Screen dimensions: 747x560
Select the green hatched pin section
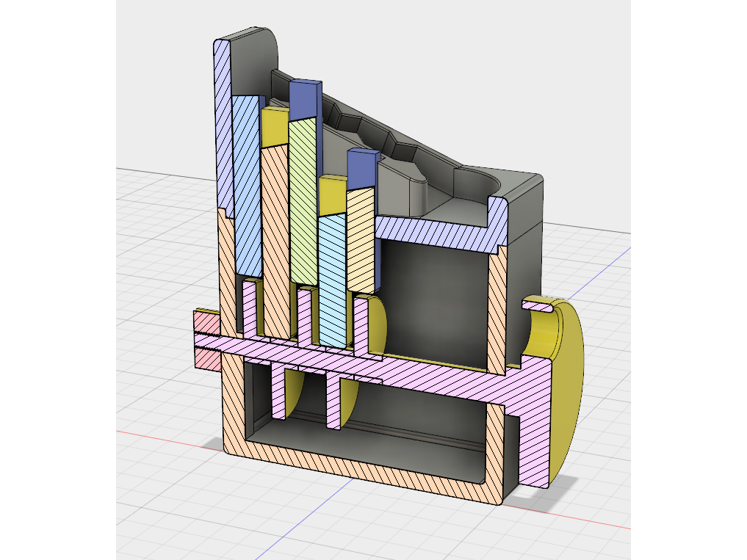[303, 201]
